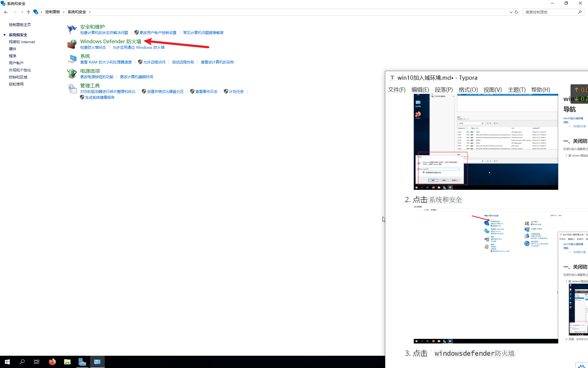588x368 pixels.
Task: Click 生成系统健康报告 link
Action: pos(100,97)
